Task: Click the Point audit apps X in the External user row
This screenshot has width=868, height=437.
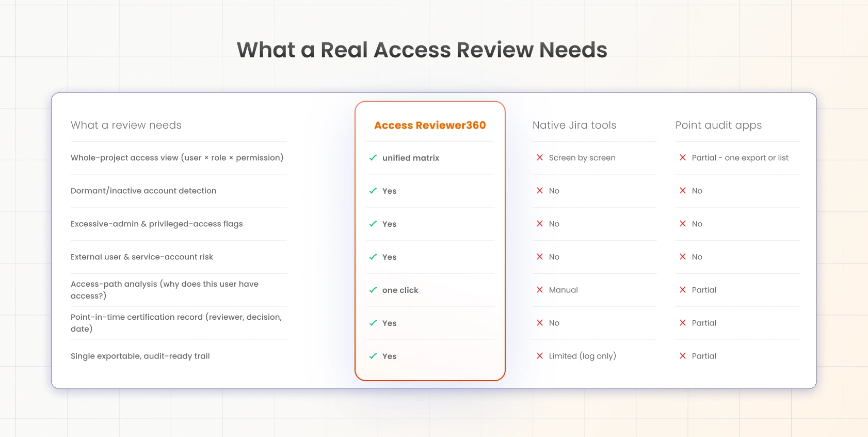Action: [x=683, y=257]
